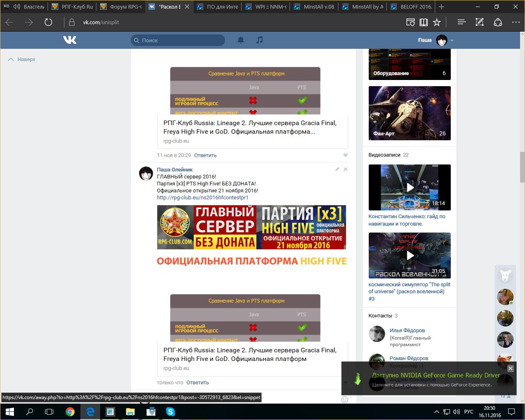The height and width of the screenshot is (420, 525).
Task: Click the search field in VK header
Action: tap(178, 40)
